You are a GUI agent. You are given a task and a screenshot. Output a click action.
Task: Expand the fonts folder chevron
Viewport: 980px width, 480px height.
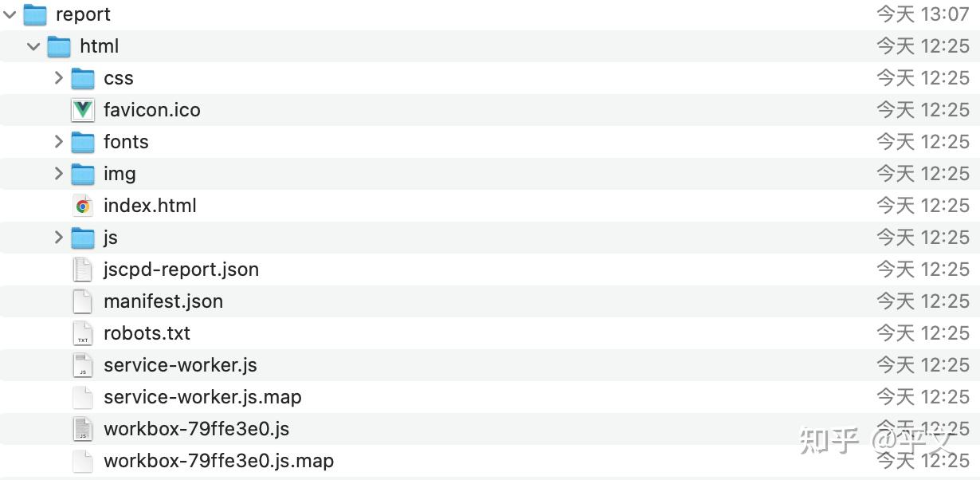pyautogui.click(x=58, y=142)
